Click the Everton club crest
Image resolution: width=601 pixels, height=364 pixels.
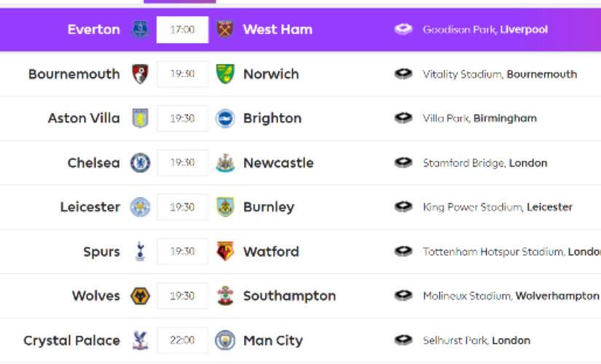pyautogui.click(x=140, y=30)
